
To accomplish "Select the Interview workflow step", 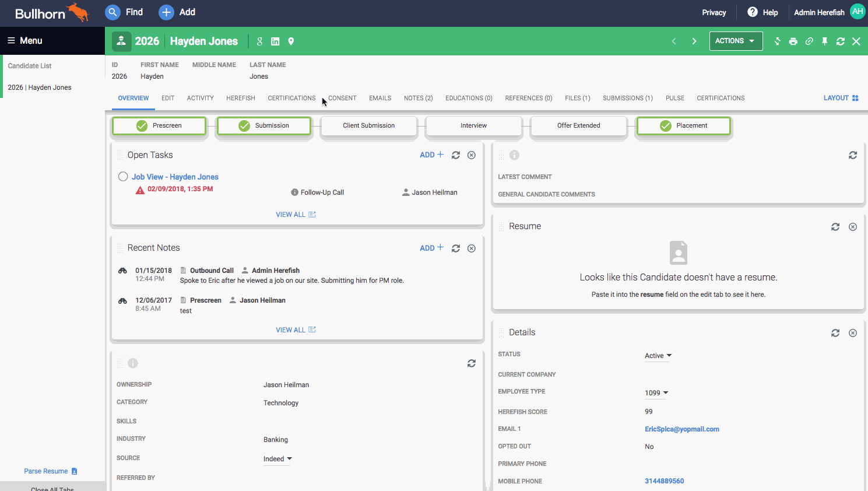I will click(x=474, y=126).
